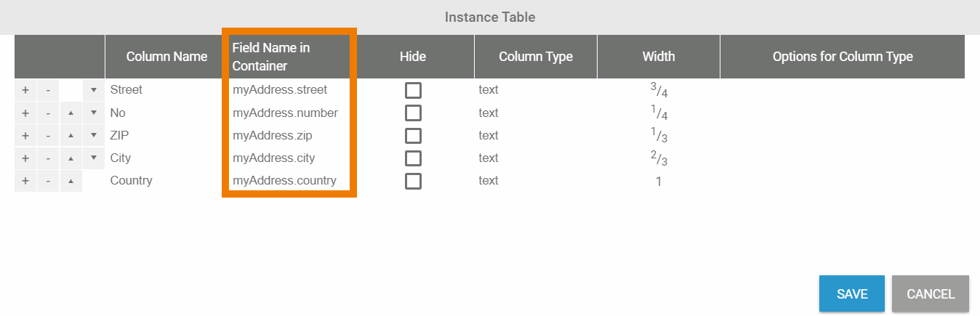Viewport: 980px width, 316px height.
Task: Move the City row up
Action: click(x=71, y=158)
